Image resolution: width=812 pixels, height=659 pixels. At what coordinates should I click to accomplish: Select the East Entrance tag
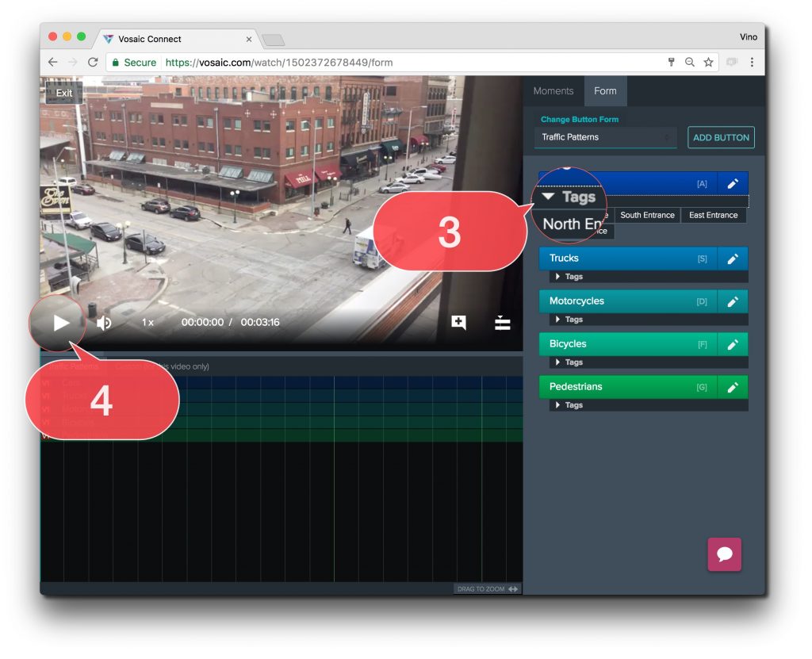click(x=713, y=216)
